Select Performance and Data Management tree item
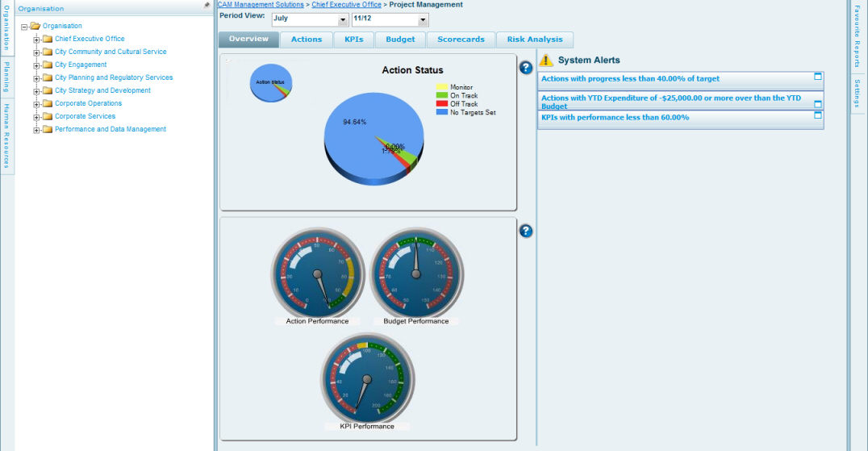Viewport: 868px width, 451px height. [x=110, y=129]
